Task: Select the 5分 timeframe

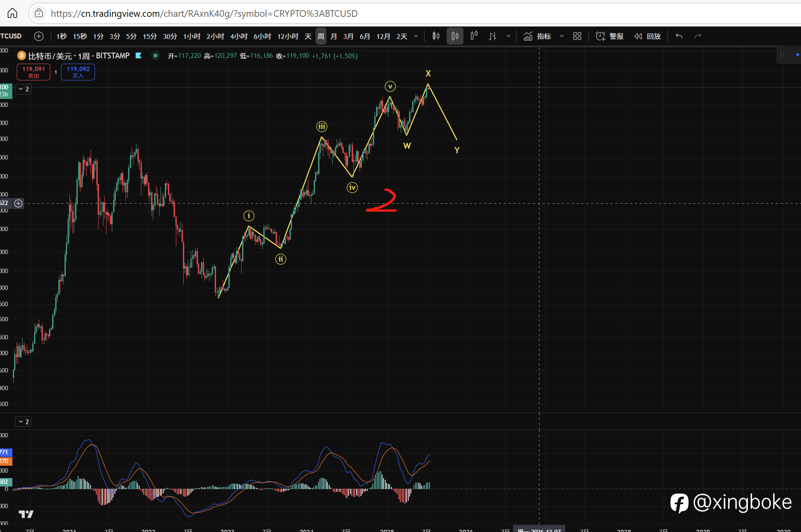Action: (x=131, y=36)
